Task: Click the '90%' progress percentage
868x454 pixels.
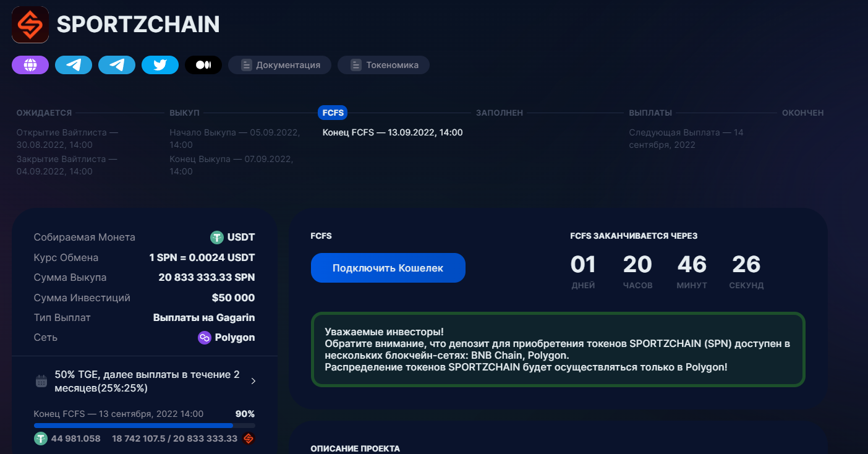Action: [245, 414]
